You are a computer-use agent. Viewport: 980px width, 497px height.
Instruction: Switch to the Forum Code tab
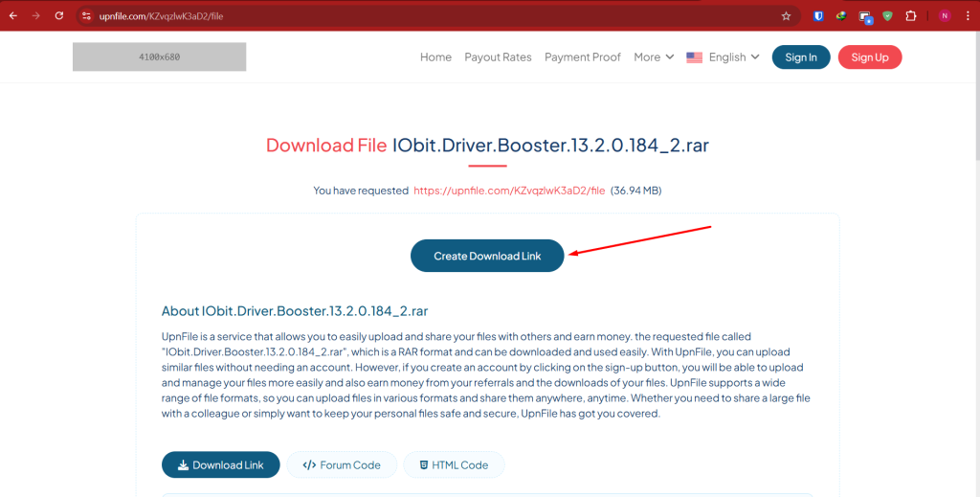pos(342,464)
